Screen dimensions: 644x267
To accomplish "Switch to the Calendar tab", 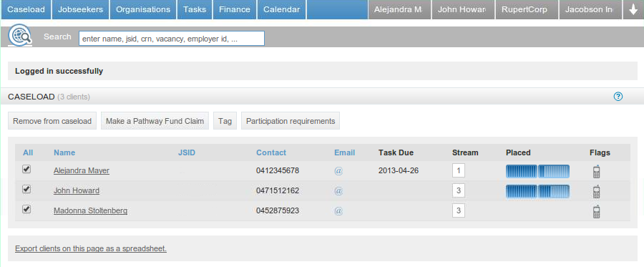I will pyautogui.click(x=282, y=9).
